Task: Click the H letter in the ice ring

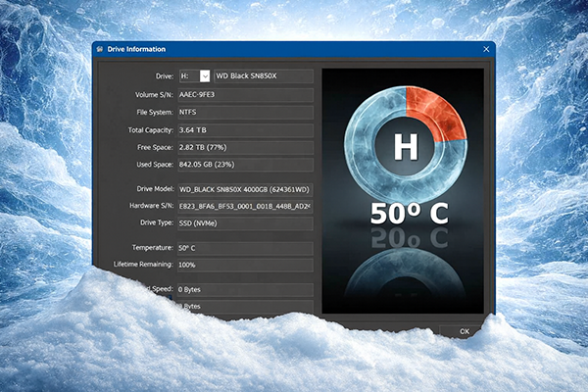Action: (404, 147)
